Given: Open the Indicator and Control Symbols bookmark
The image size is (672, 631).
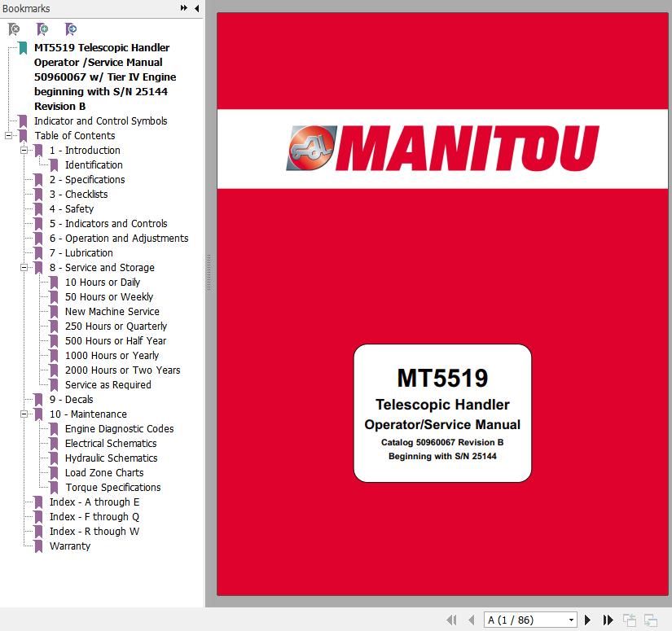Looking at the screenshot, I should 101,121.
